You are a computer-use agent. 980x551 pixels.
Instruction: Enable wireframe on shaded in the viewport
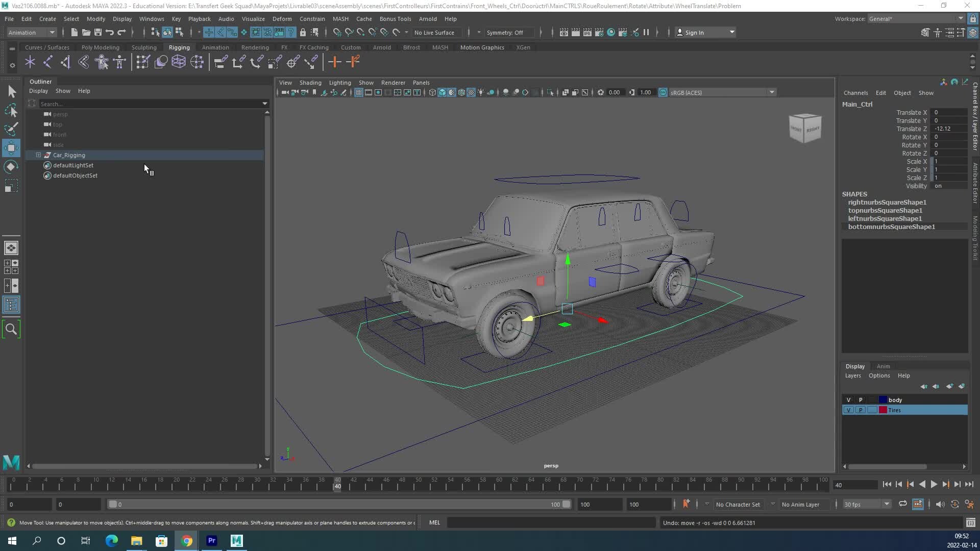pyautogui.click(x=462, y=92)
